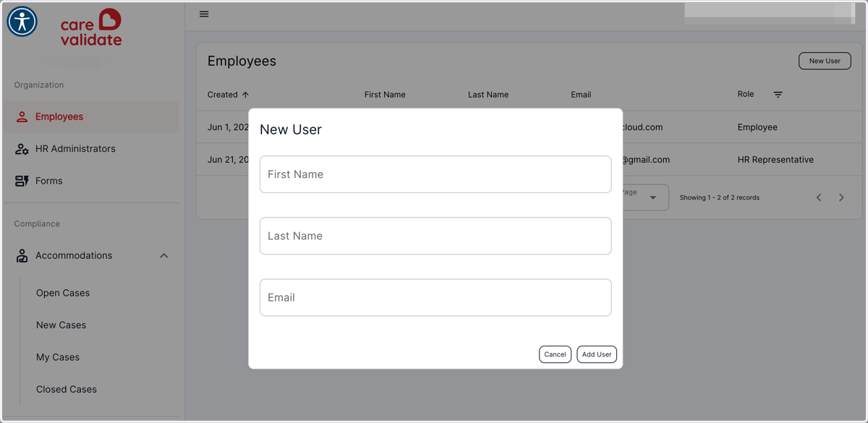Viewport: 868px width, 423px height.
Task: Open Forms in the sidebar
Action: tap(91, 181)
